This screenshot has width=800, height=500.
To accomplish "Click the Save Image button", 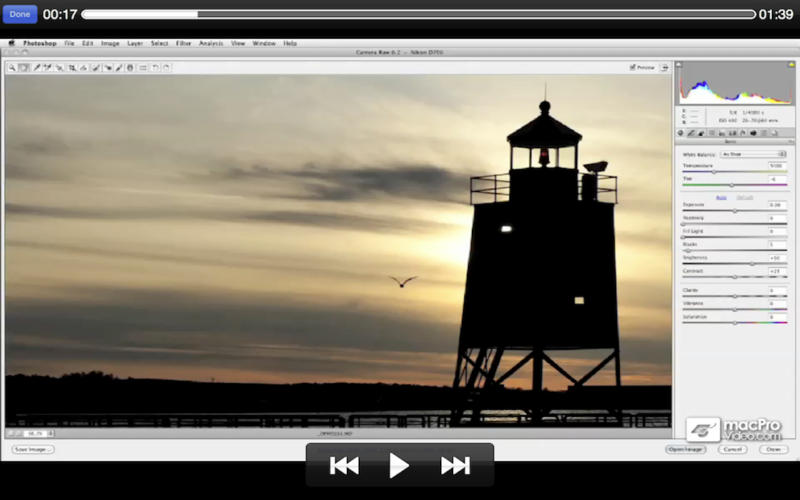I will [x=33, y=450].
